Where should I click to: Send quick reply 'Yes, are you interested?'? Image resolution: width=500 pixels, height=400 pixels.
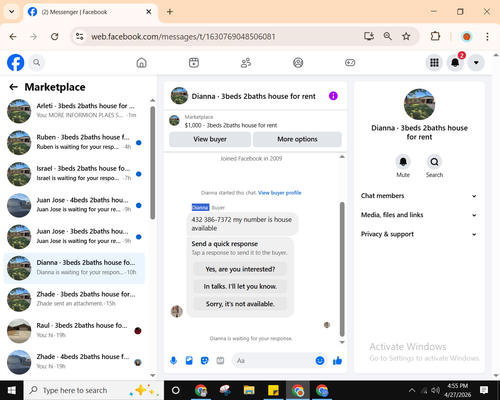(x=240, y=269)
